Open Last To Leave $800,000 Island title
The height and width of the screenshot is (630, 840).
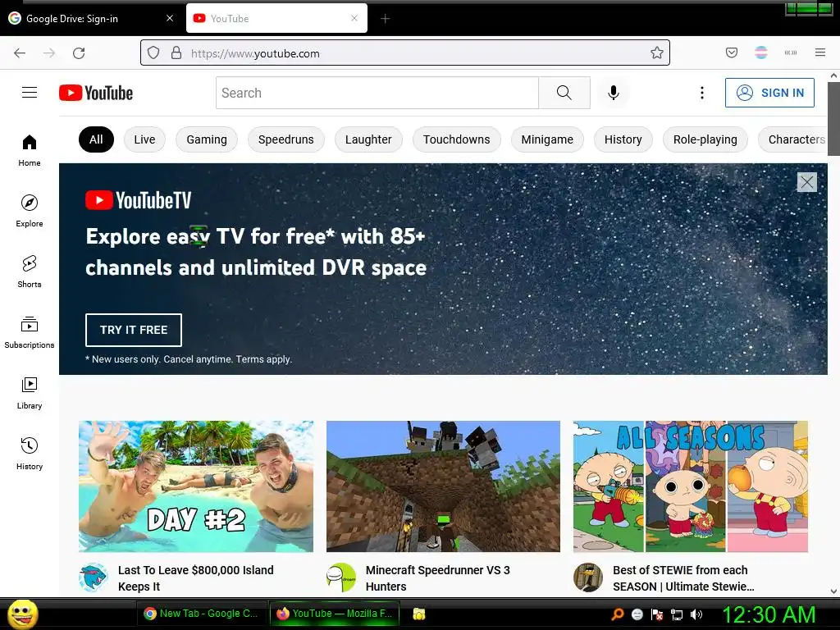point(195,578)
